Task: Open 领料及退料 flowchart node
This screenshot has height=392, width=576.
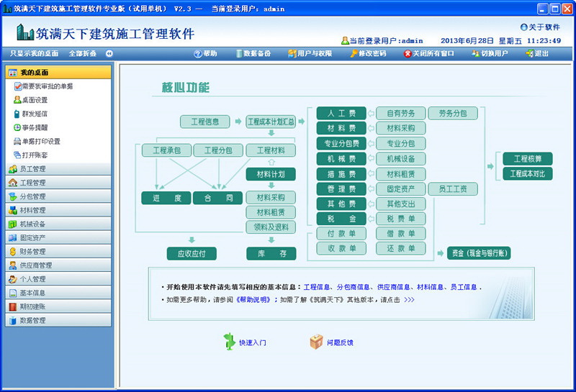Action: (271, 227)
